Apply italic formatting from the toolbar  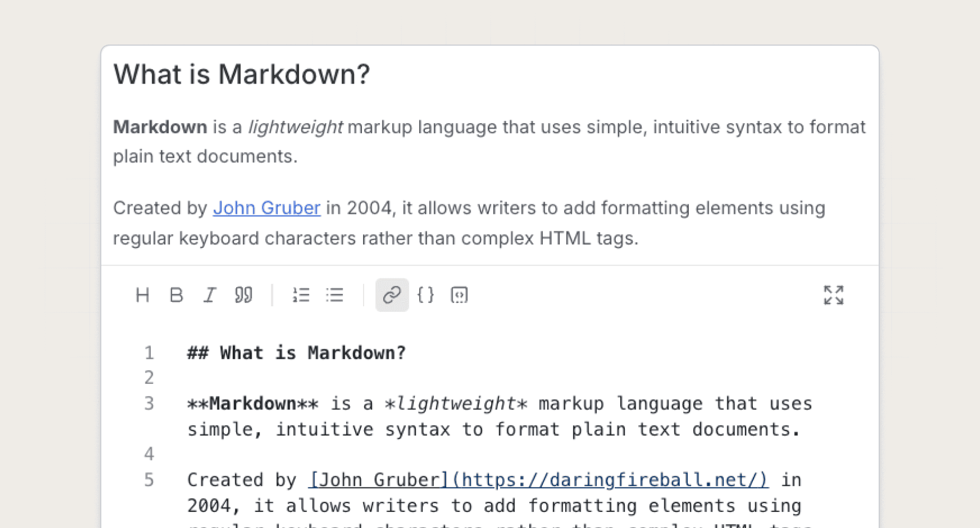209,295
